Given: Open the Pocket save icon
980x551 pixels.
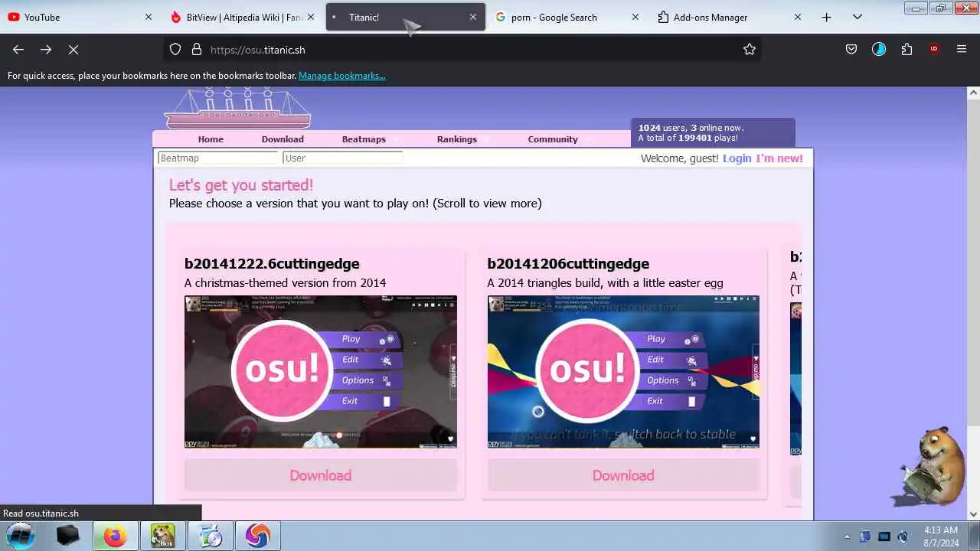Looking at the screenshot, I should pyautogui.click(x=851, y=49).
